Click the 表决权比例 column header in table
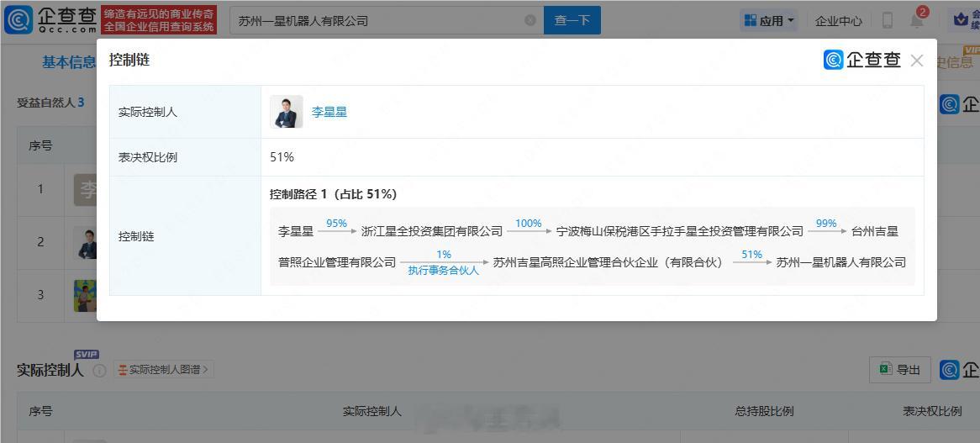980x443 pixels. (932, 411)
